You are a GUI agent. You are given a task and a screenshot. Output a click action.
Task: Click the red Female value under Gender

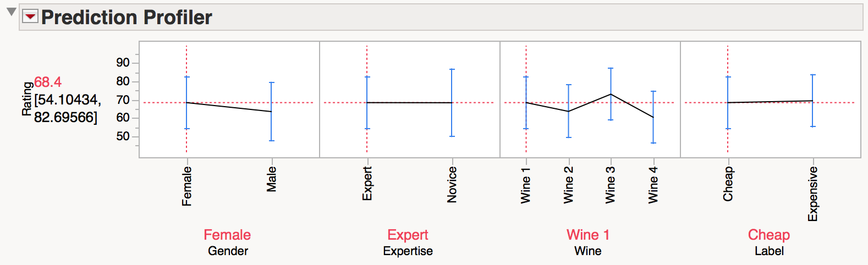point(227,235)
